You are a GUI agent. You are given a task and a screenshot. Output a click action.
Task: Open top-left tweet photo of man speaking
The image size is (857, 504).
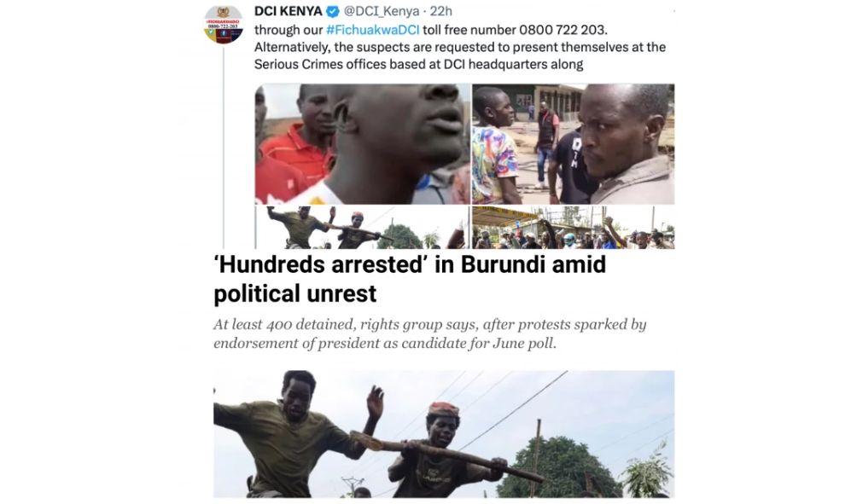click(x=363, y=144)
